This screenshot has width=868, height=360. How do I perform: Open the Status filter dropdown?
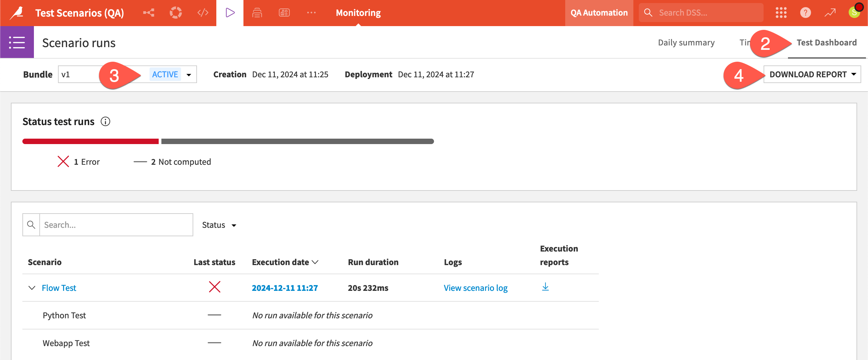pos(219,225)
